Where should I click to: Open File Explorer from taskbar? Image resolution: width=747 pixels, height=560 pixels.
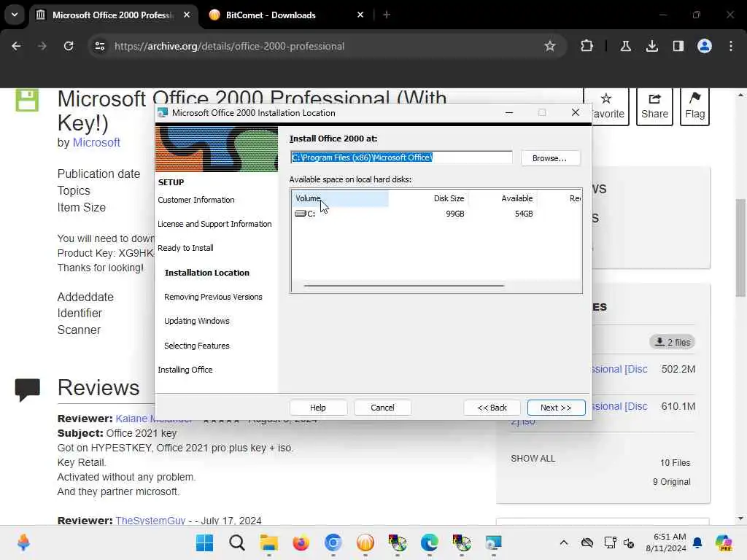[269, 542]
